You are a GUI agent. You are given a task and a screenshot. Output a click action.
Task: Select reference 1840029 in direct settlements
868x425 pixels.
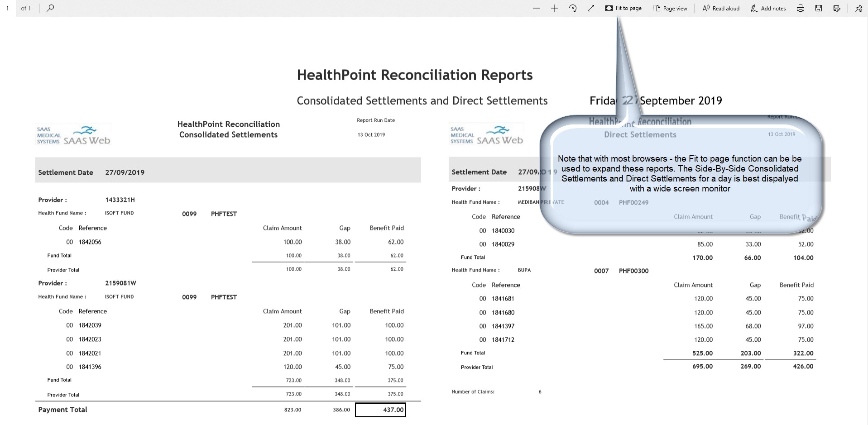point(503,244)
